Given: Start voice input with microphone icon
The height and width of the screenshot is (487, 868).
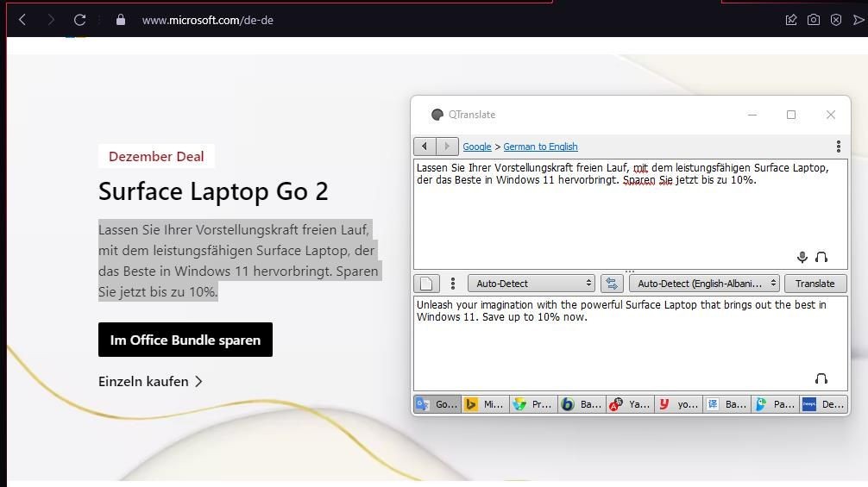Looking at the screenshot, I should click(x=802, y=257).
